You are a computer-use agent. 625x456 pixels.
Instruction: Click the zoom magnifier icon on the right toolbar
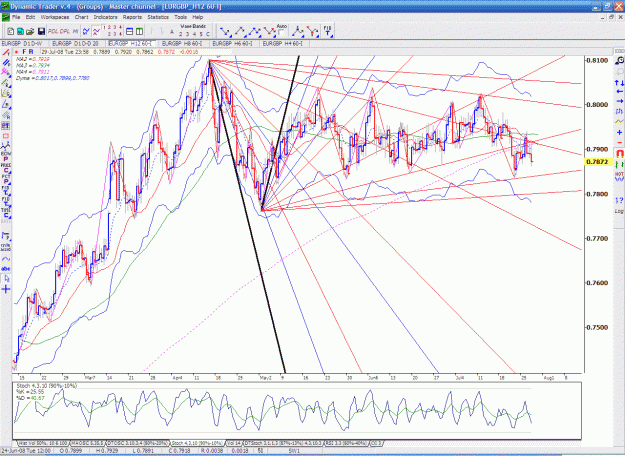[619, 61]
